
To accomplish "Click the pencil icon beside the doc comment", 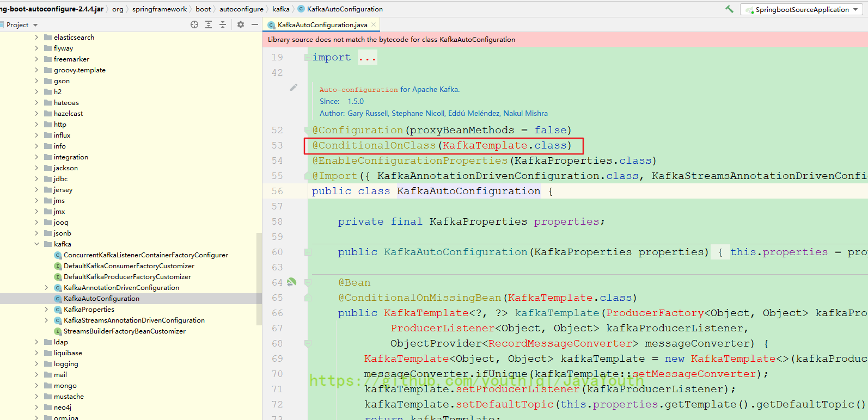I will [x=294, y=87].
